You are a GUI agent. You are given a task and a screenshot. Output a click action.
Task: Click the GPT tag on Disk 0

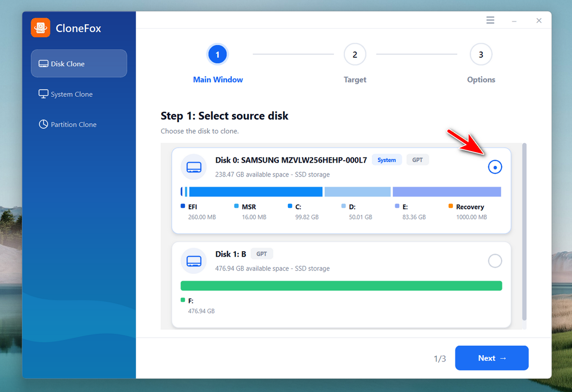pos(418,160)
